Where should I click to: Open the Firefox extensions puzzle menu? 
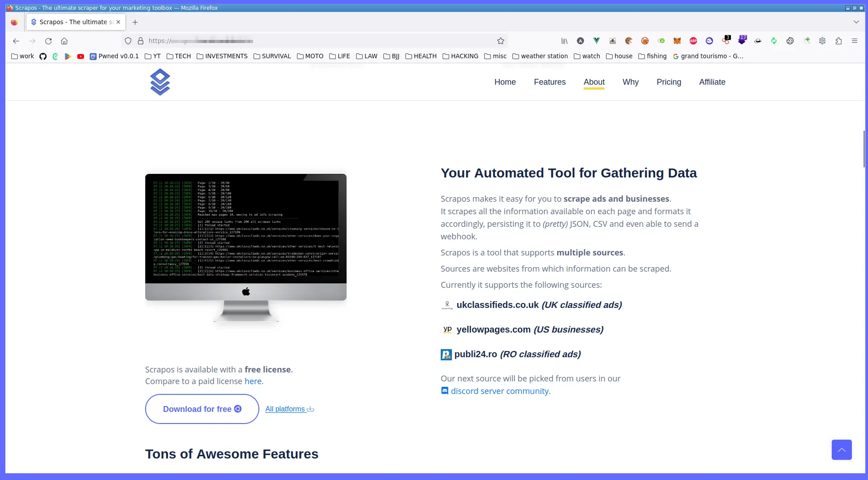coord(838,41)
